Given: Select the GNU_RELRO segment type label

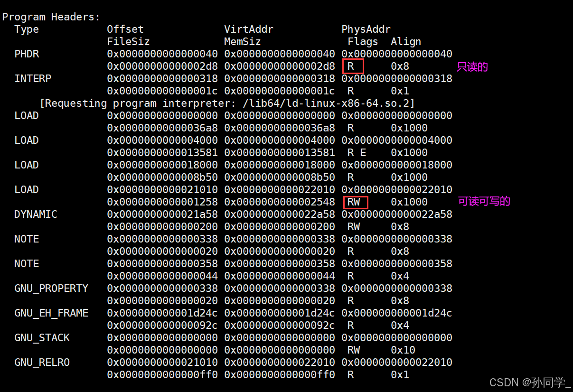Looking at the screenshot, I should tap(42, 363).
